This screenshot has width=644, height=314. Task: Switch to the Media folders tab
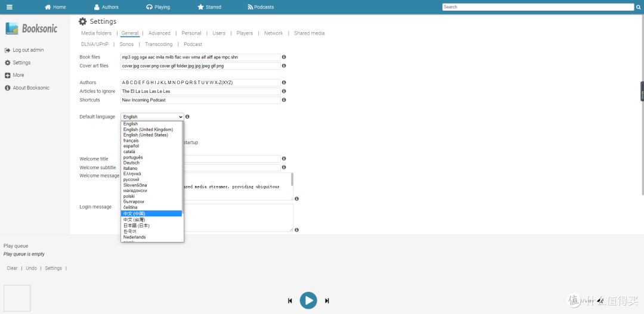pyautogui.click(x=96, y=33)
